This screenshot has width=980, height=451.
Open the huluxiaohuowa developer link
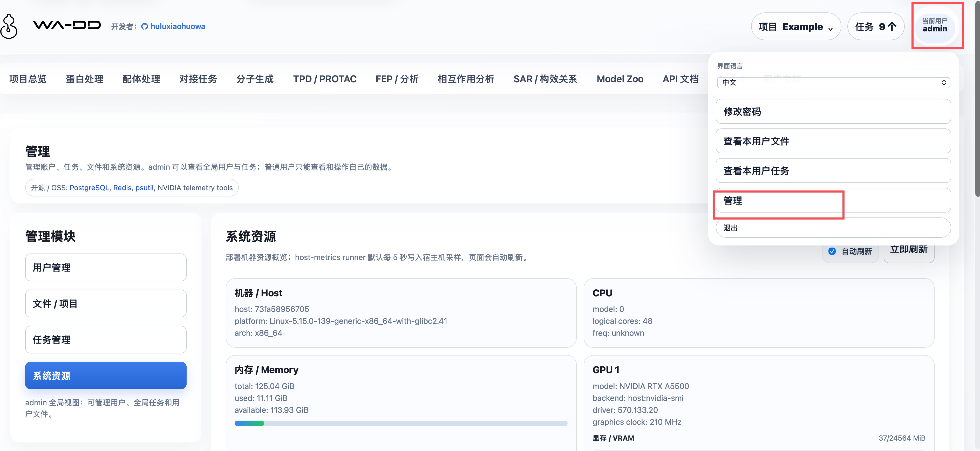(x=178, y=27)
